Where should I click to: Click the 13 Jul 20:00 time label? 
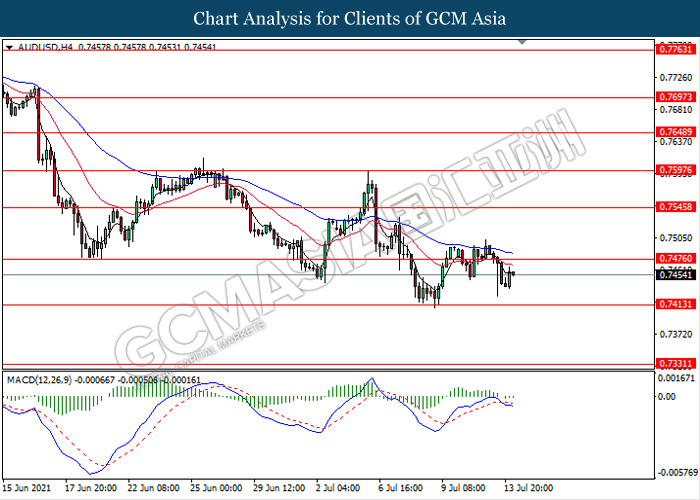(x=529, y=488)
